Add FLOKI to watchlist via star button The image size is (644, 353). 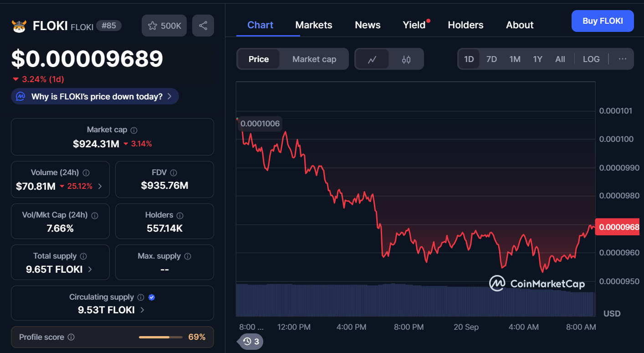click(x=164, y=26)
